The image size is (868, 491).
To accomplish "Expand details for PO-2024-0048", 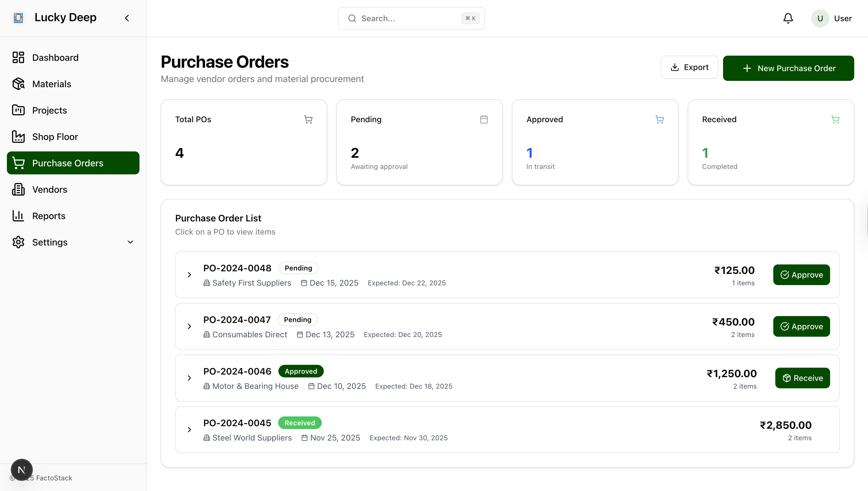I will click(x=189, y=274).
